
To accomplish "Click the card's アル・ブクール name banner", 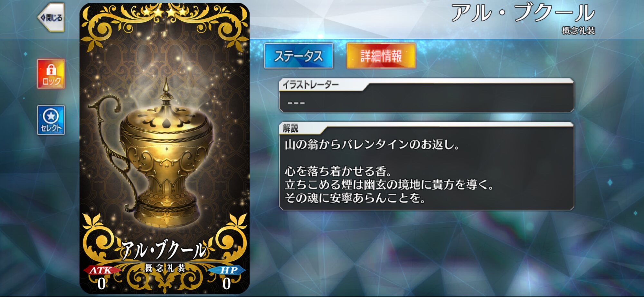I will pos(164,250).
